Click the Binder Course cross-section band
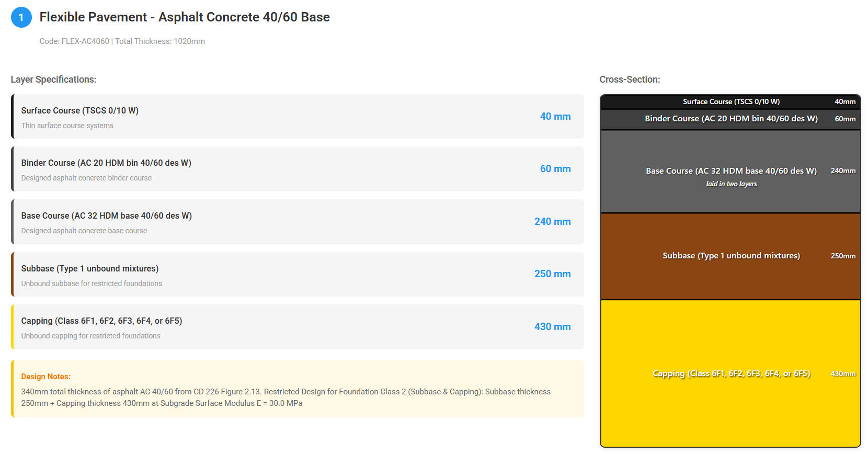The height and width of the screenshot is (454, 868). pyautogui.click(x=730, y=119)
